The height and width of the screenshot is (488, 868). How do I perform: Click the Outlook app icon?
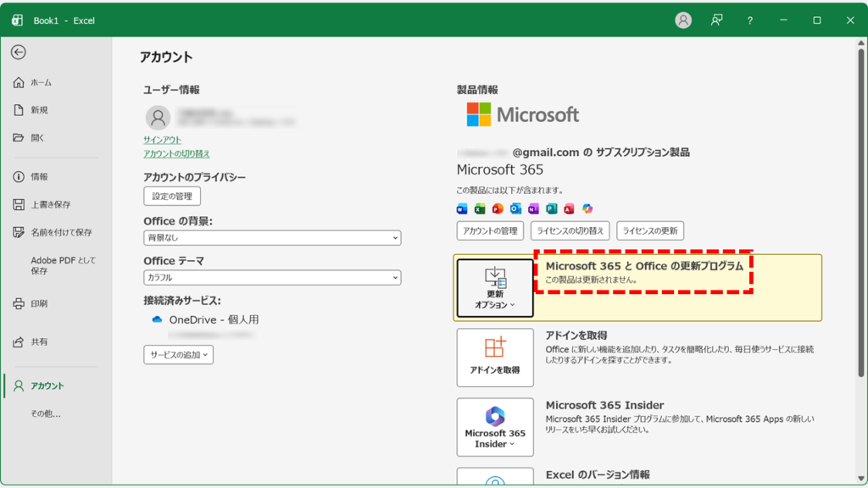pyautogui.click(x=515, y=208)
